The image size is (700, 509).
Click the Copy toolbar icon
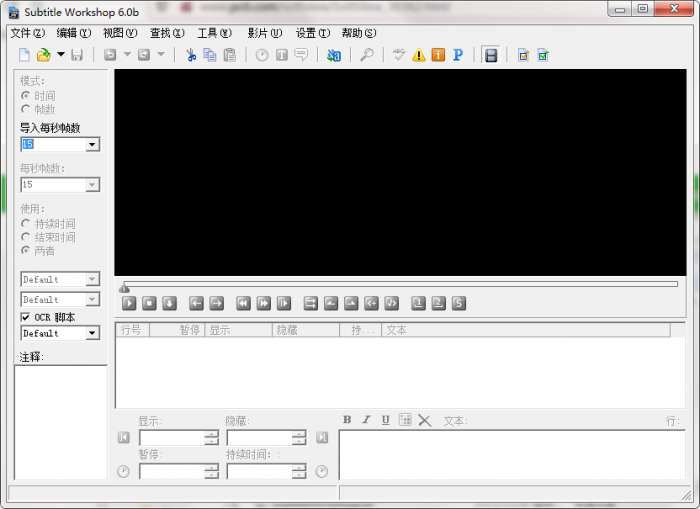[210, 55]
